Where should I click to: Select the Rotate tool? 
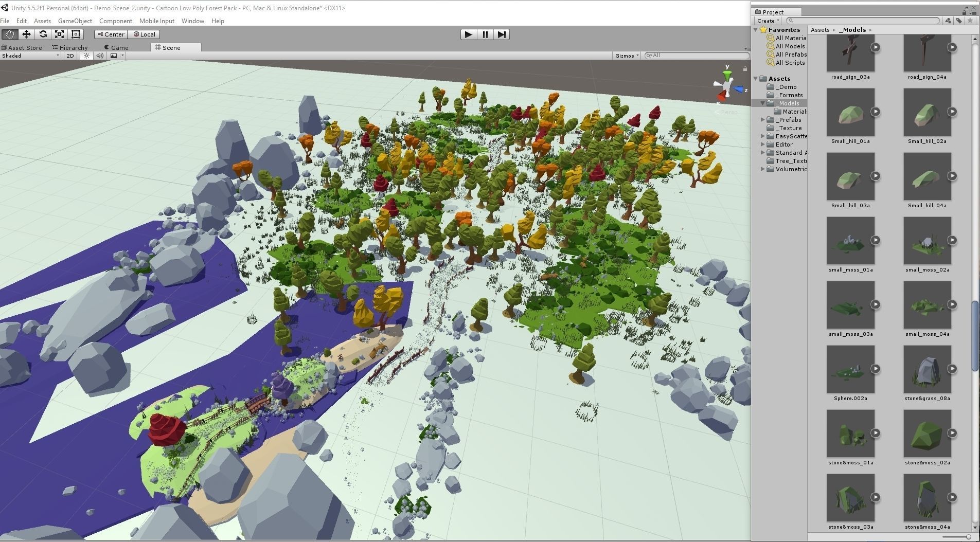pyautogui.click(x=43, y=34)
